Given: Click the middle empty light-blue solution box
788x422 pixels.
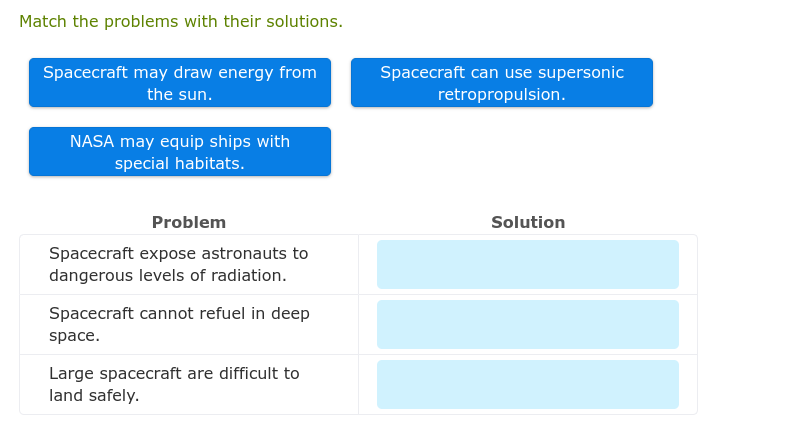Looking at the screenshot, I should [x=528, y=325].
